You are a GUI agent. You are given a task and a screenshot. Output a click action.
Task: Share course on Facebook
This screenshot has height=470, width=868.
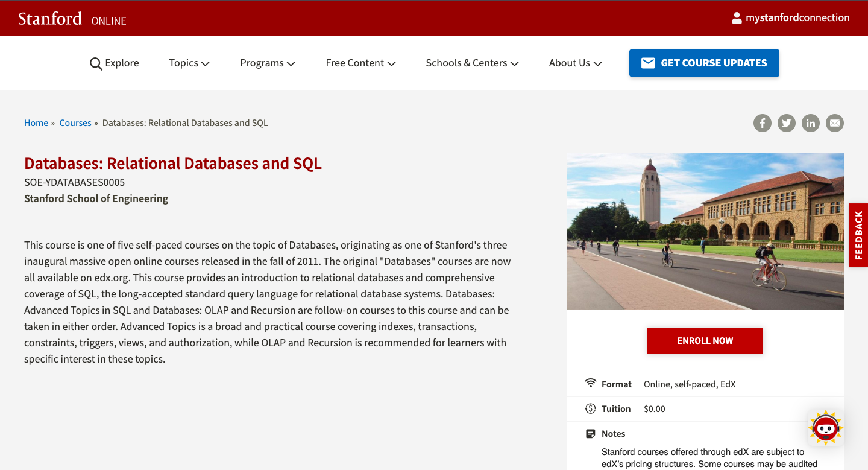point(763,123)
